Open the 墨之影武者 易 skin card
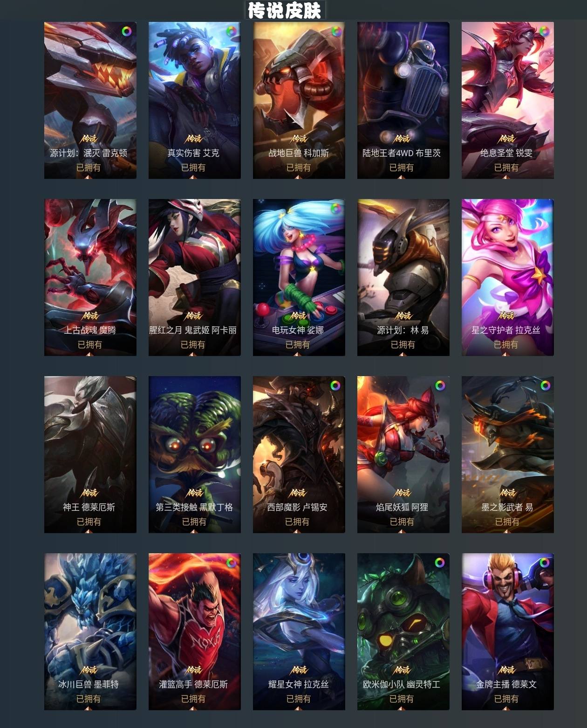 (508, 454)
